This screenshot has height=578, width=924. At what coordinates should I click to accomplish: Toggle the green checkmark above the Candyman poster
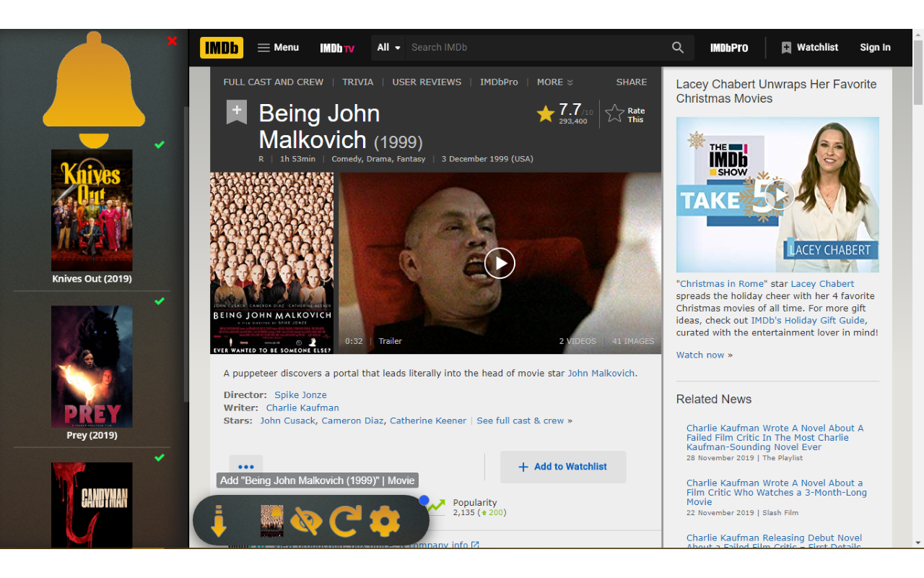[160, 457]
